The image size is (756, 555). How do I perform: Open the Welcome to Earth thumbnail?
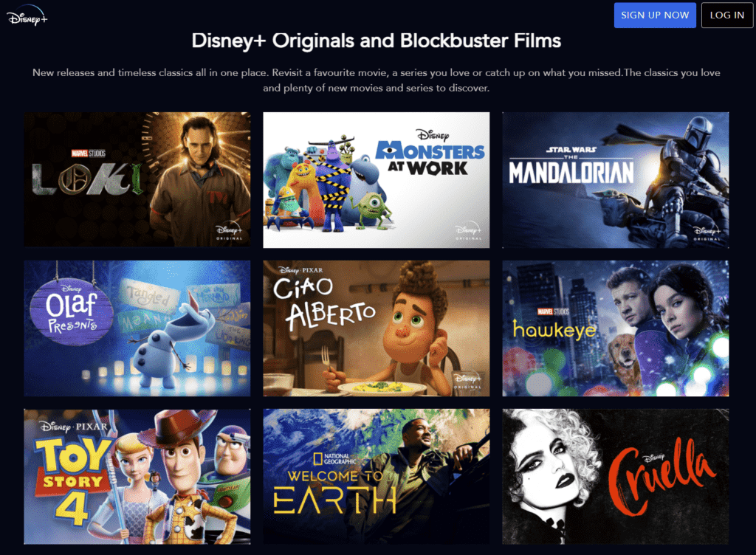pyautogui.click(x=376, y=477)
